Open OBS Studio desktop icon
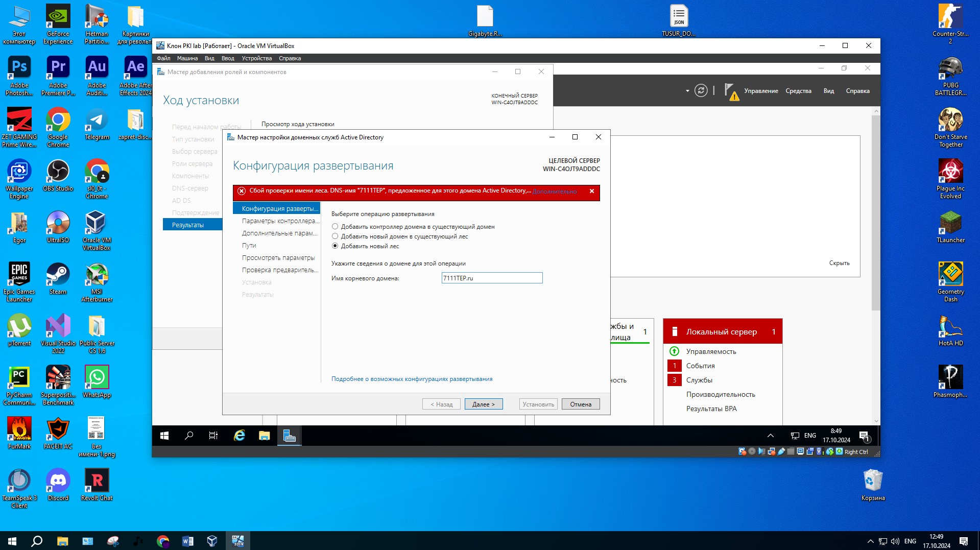 [x=58, y=175]
